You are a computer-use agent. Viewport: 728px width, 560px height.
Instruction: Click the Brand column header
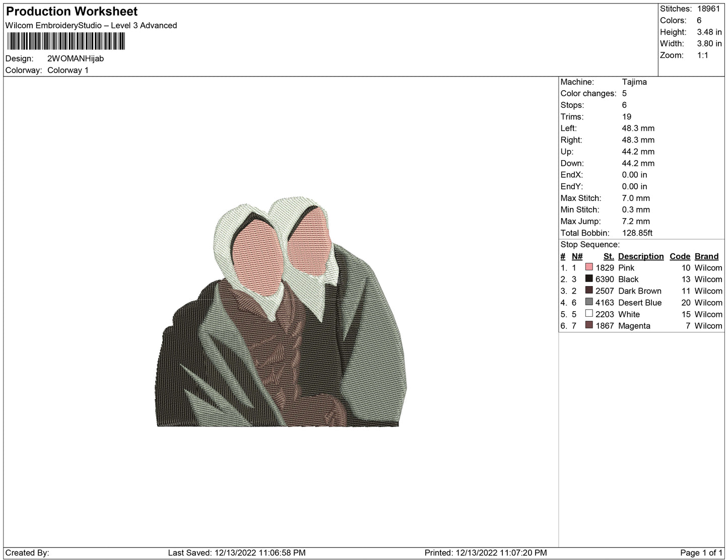pyautogui.click(x=707, y=256)
